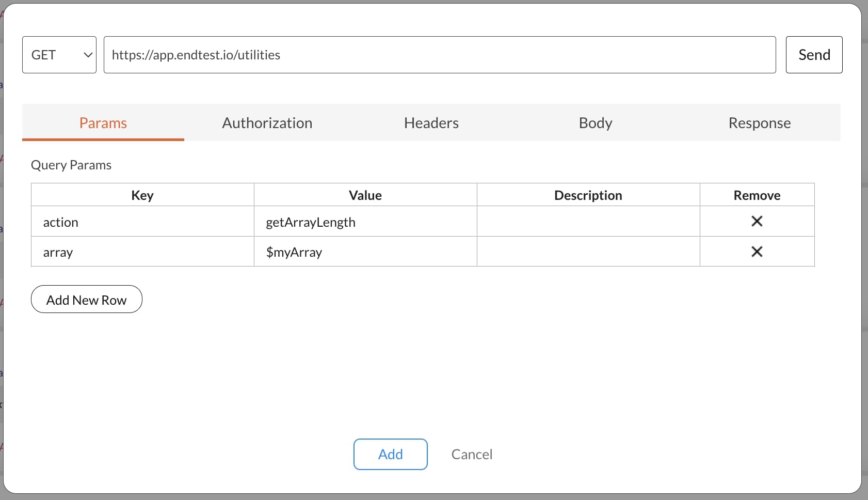Screen dimensions: 868x500
Task: Click the Add button
Action: click(x=390, y=454)
